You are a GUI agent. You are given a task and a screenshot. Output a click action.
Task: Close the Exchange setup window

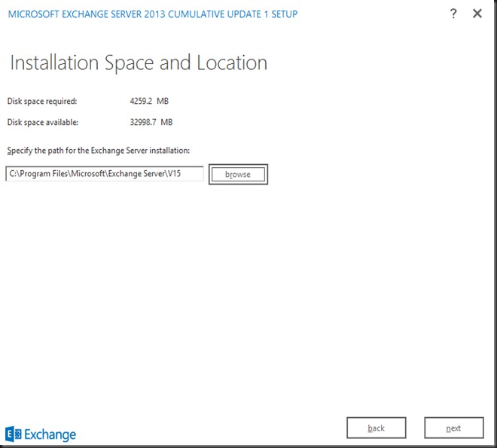[477, 14]
